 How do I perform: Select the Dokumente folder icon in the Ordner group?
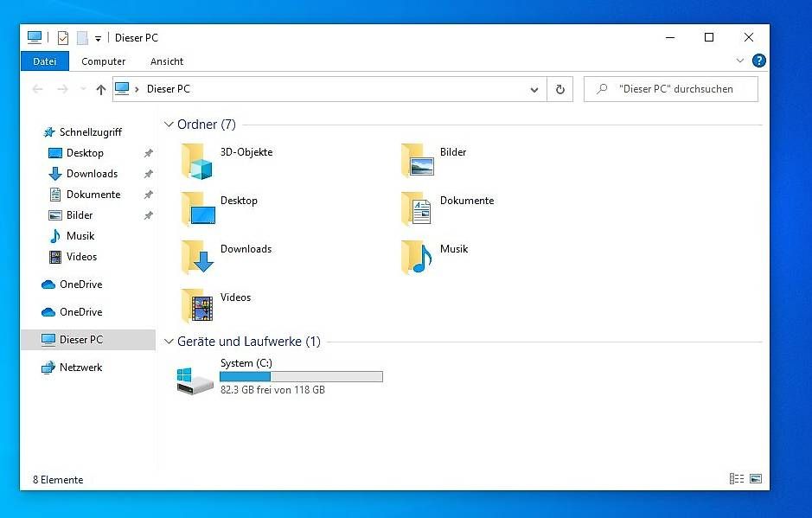tap(416, 209)
